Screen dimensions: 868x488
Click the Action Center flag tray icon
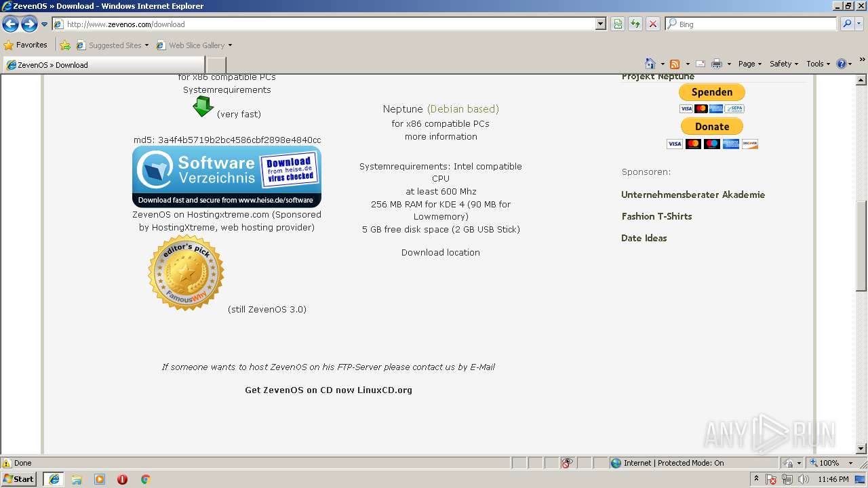click(771, 479)
